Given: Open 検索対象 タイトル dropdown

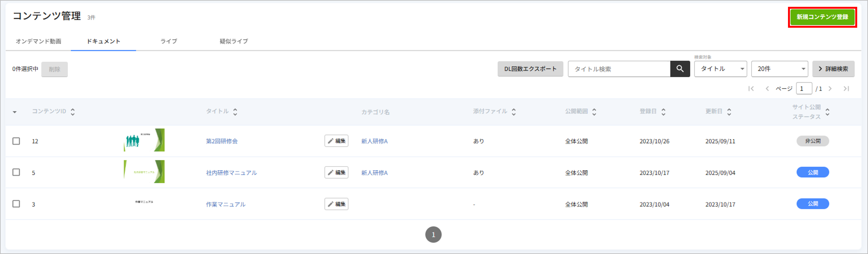Looking at the screenshot, I should coord(720,69).
